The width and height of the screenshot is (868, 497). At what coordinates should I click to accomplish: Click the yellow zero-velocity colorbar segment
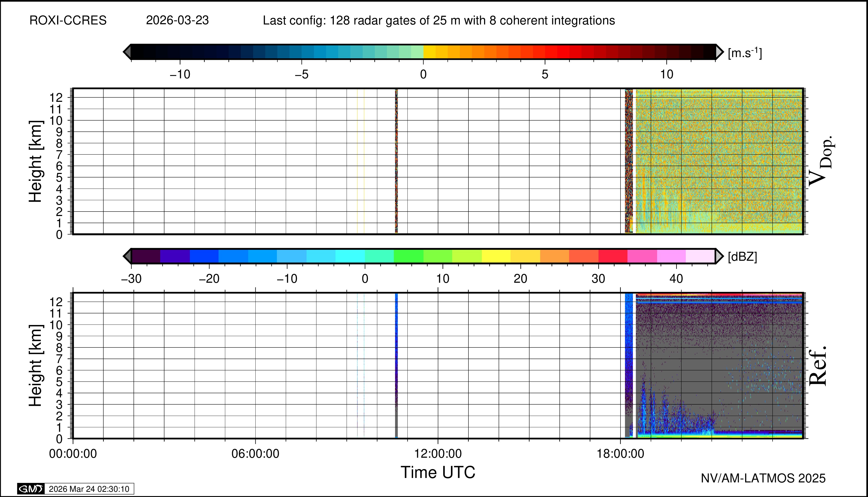pyautogui.click(x=429, y=52)
